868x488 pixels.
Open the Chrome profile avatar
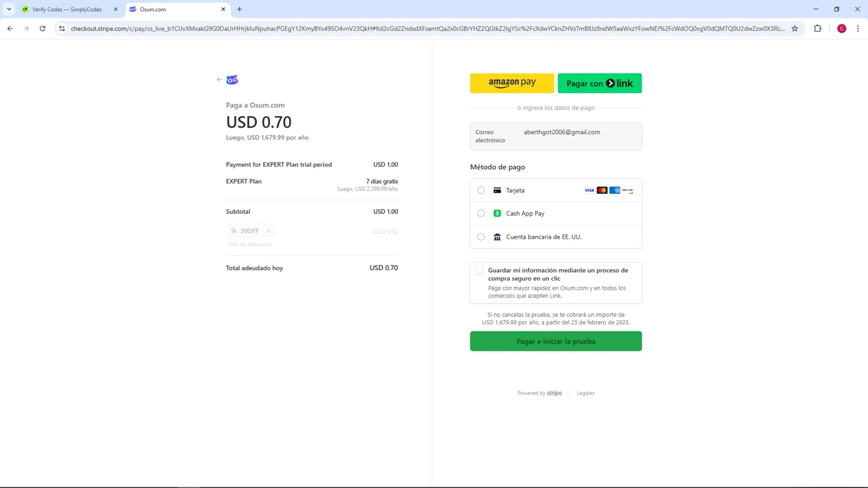(841, 28)
